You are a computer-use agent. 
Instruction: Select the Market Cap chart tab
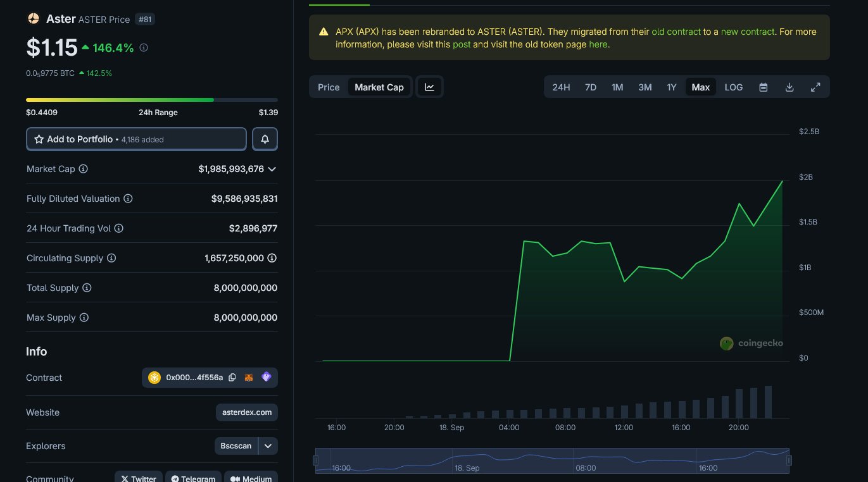tap(379, 87)
